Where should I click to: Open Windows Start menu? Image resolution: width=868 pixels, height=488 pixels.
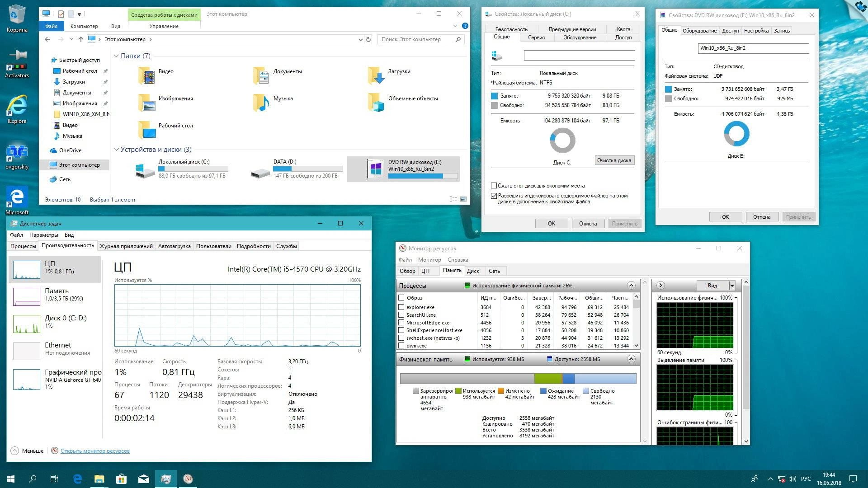click(11, 479)
